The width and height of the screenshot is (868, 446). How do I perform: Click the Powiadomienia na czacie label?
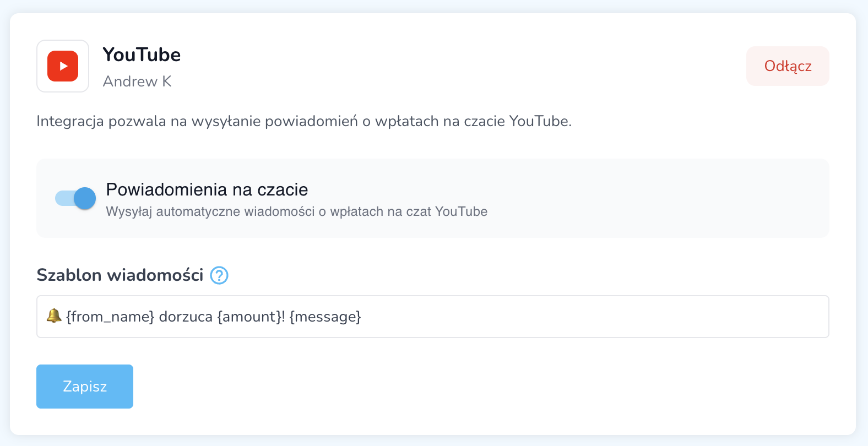tap(207, 189)
